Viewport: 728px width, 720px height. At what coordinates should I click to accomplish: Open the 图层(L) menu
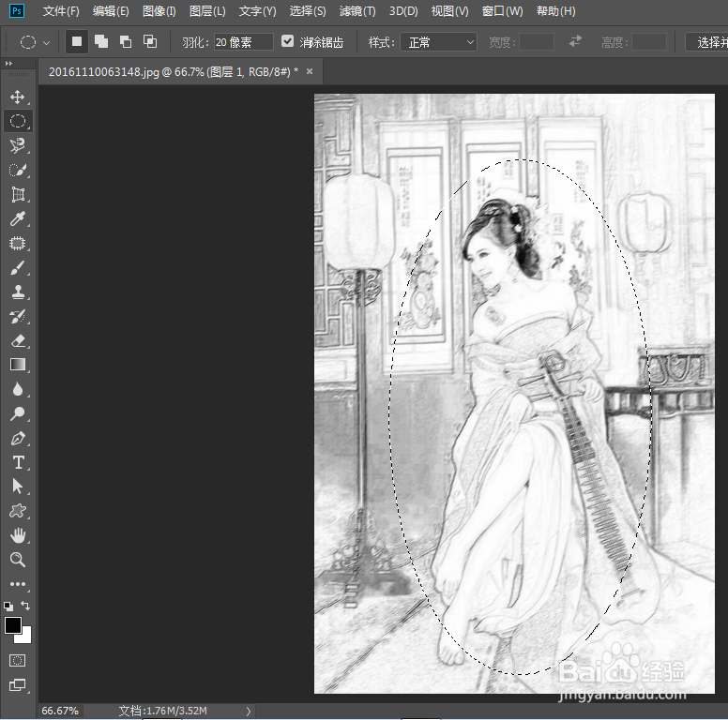tap(207, 11)
